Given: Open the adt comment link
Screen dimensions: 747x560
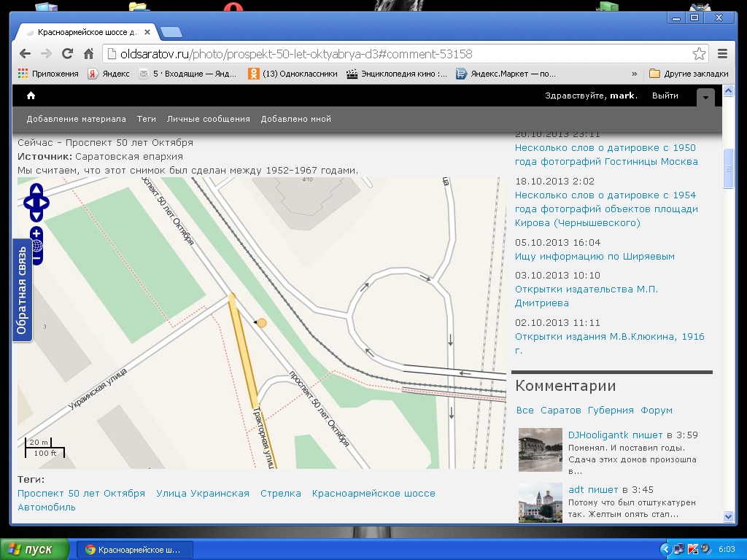Looking at the screenshot, I should pos(593,489).
